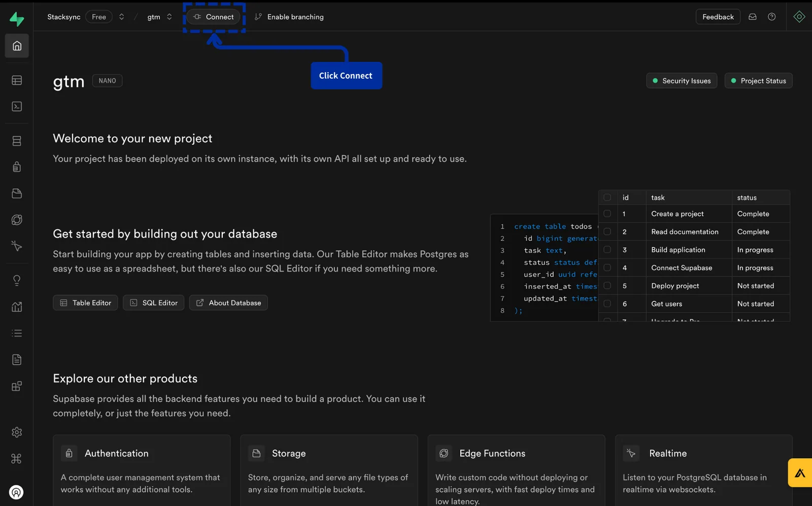Check the box for 'Create a project' row
The height and width of the screenshot is (506, 812).
point(607,214)
